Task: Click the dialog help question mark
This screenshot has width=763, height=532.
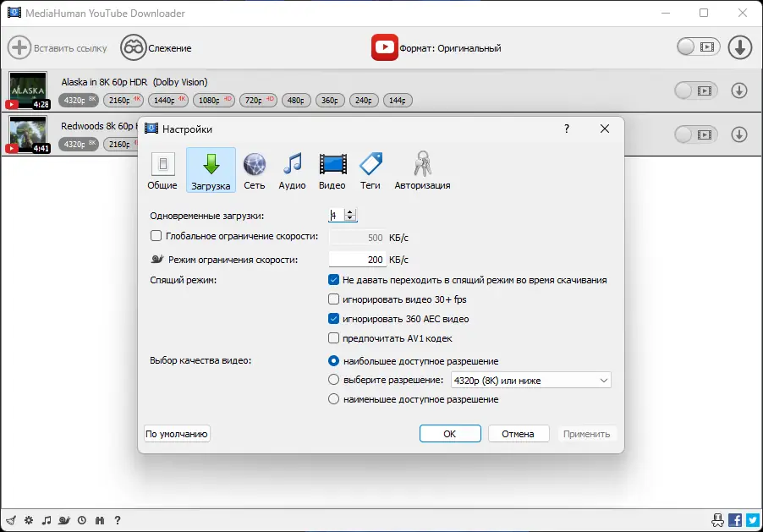Action: click(567, 129)
